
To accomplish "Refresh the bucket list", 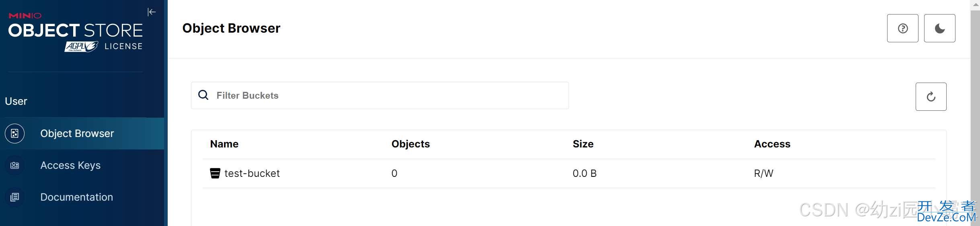I will point(931,97).
